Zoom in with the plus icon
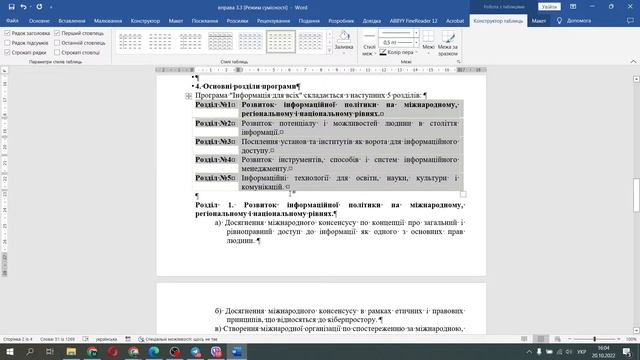 pyautogui.click(x=619, y=339)
